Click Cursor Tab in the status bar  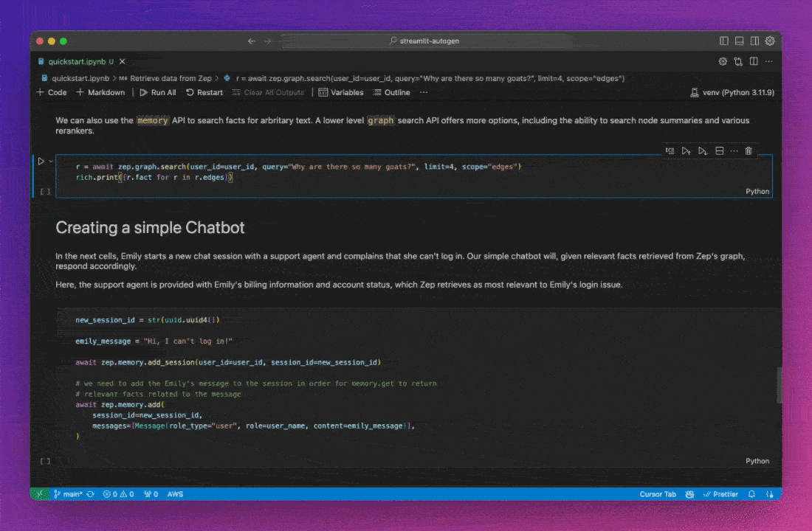click(658, 494)
